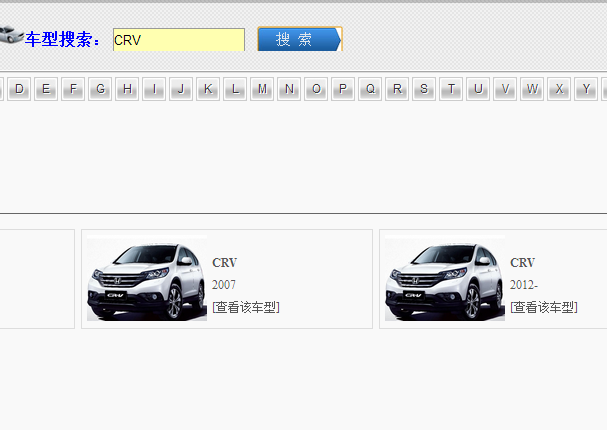This screenshot has width=607, height=430.
Task: Open the CRV 2007 car thumbnail
Action: [x=147, y=278]
